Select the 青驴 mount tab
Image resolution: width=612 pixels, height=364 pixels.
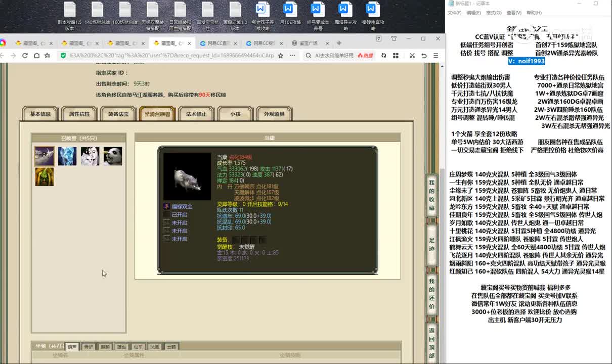click(89, 347)
